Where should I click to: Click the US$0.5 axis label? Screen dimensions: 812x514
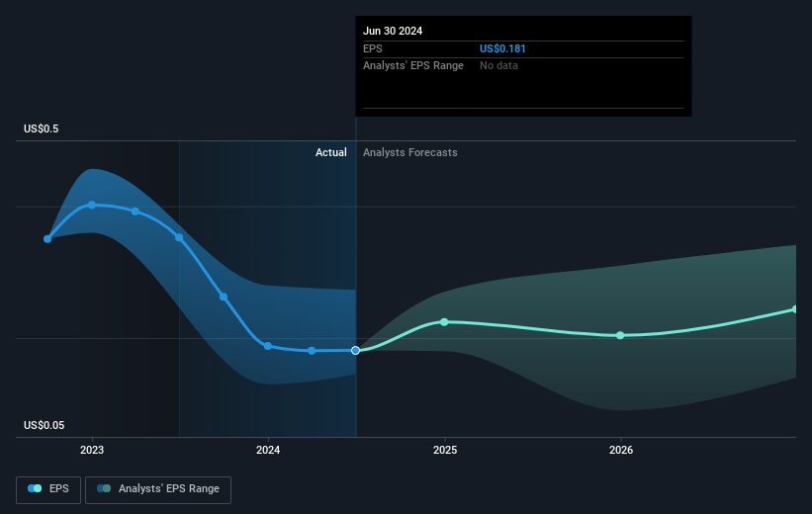[41, 128]
